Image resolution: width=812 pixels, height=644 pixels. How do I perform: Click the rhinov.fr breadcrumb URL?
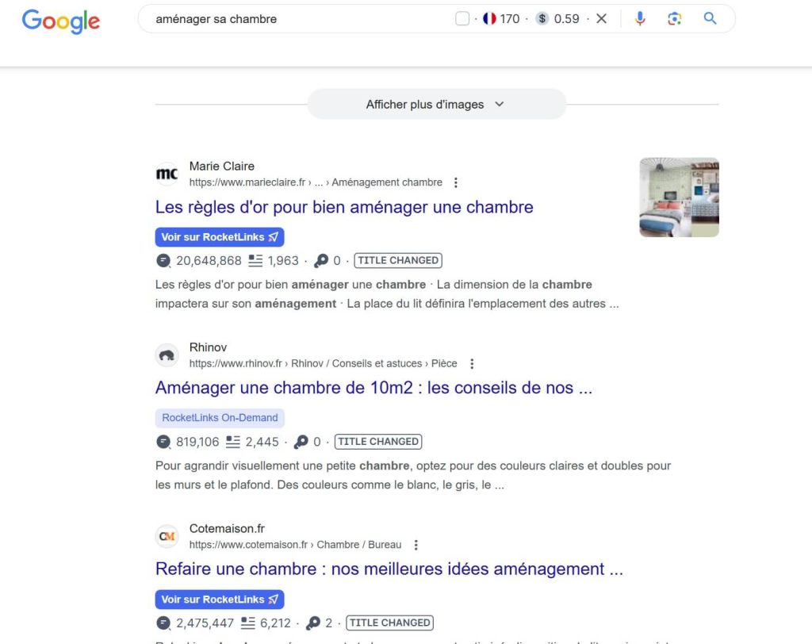(324, 364)
